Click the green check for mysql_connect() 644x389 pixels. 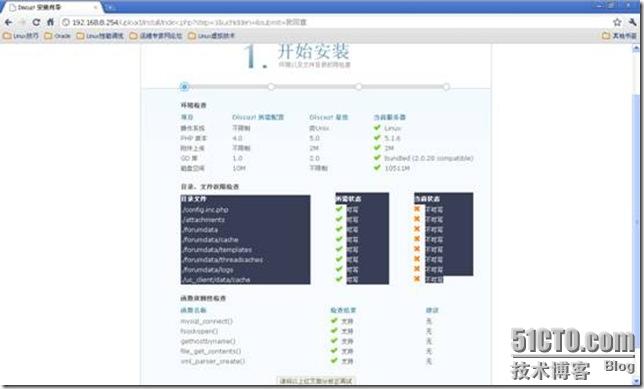[334, 320]
